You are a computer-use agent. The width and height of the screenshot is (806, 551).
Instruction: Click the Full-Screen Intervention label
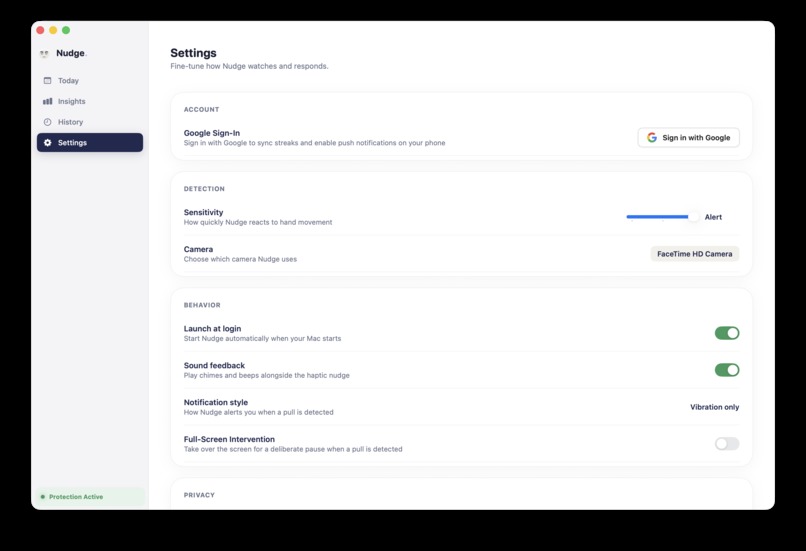click(229, 439)
